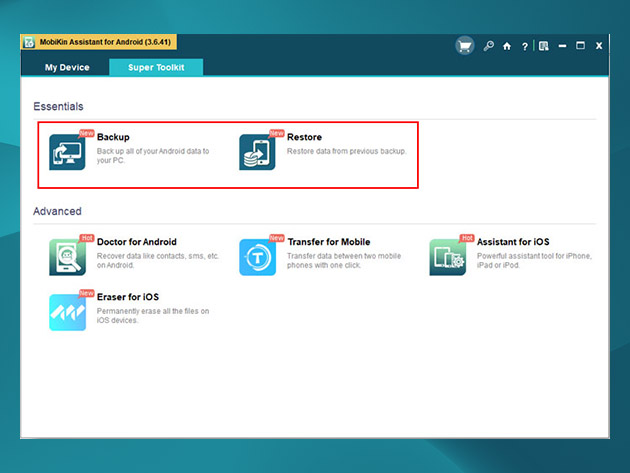Click 'Back up all of your Android data' description
The image size is (630, 473).
coord(153,156)
